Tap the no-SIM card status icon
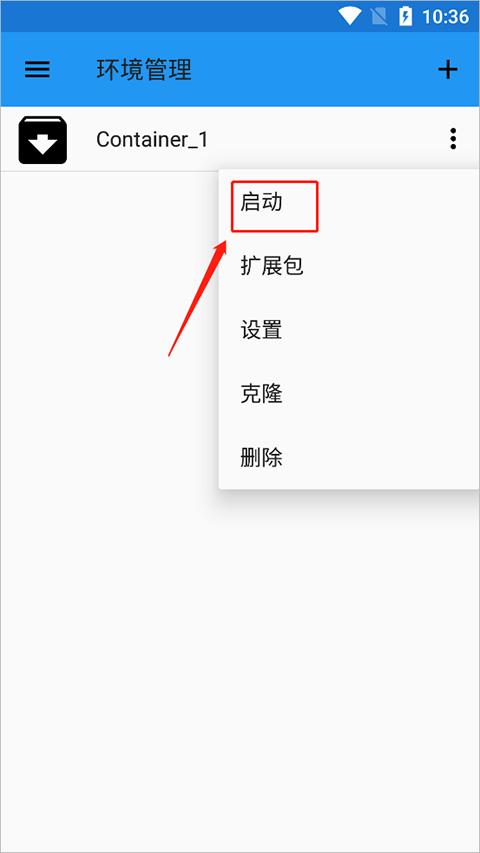Screen dimensions: 480x853 point(379,16)
